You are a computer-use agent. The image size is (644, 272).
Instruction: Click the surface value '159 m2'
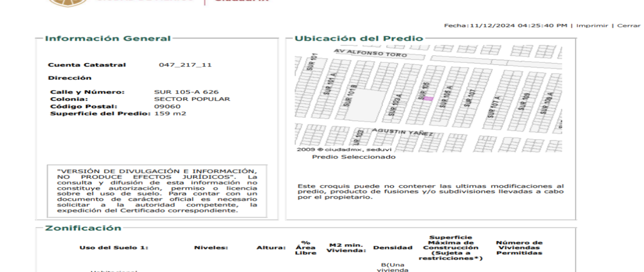(x=170, y=113)
